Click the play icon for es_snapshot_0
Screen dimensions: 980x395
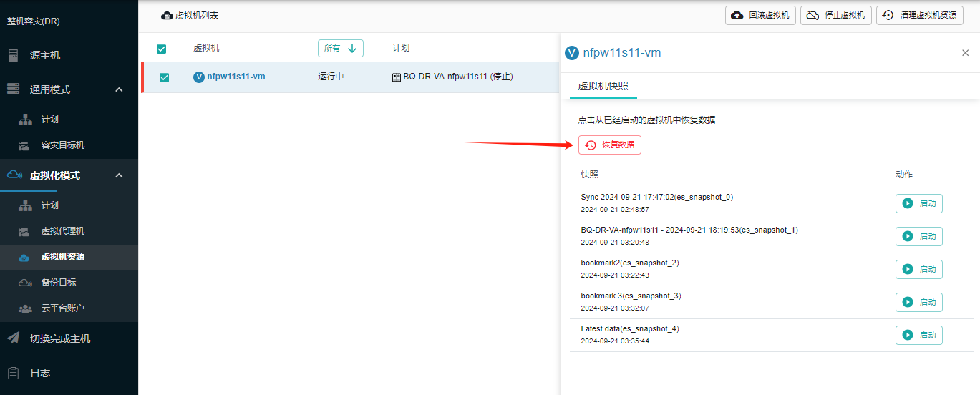(x=907, y=204)
